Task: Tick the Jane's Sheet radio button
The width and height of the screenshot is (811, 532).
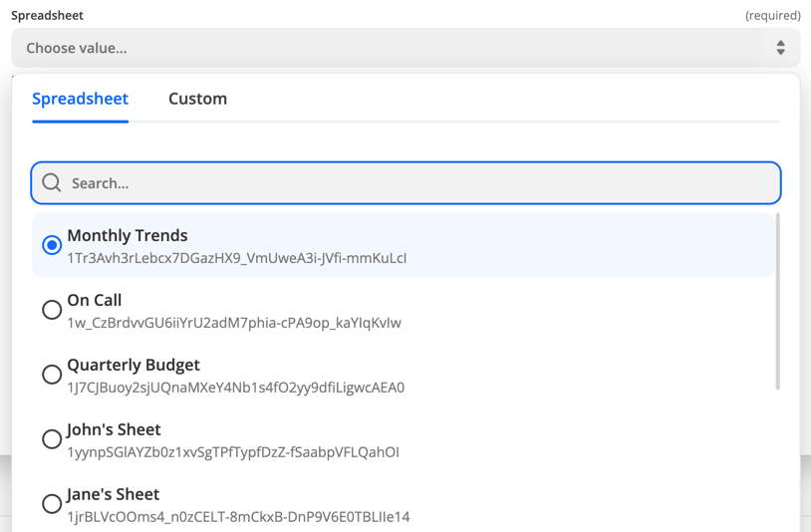Action: pos(52,504)
